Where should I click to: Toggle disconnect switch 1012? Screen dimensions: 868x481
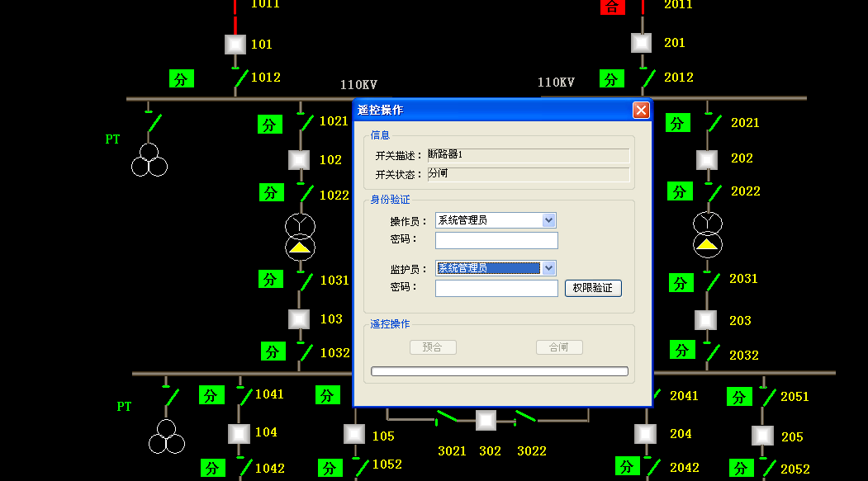pos(240,78)
